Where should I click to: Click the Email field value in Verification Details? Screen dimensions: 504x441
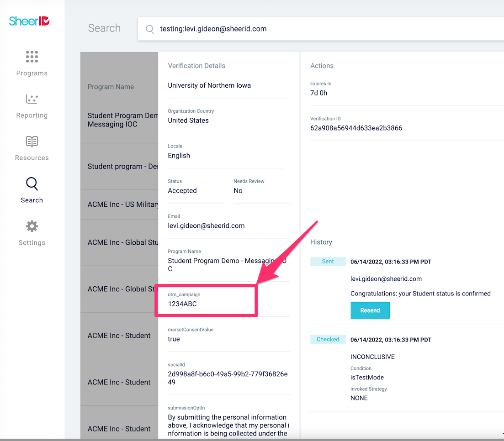coord(206,226)
